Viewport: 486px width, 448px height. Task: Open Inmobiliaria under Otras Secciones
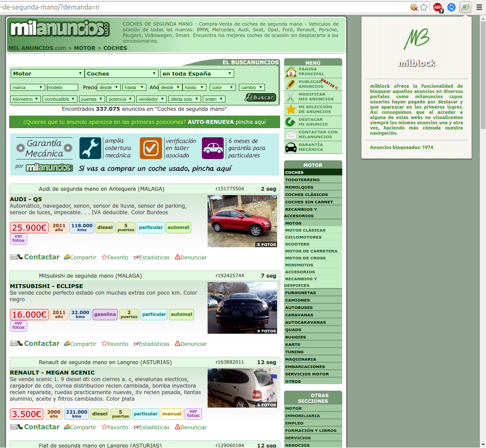302,416
